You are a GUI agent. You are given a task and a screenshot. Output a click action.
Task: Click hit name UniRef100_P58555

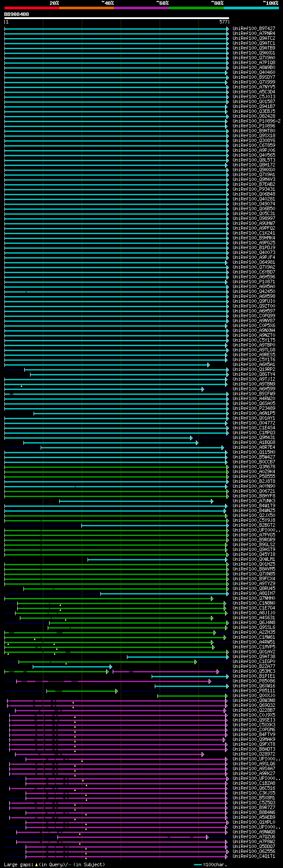point(254,476)
